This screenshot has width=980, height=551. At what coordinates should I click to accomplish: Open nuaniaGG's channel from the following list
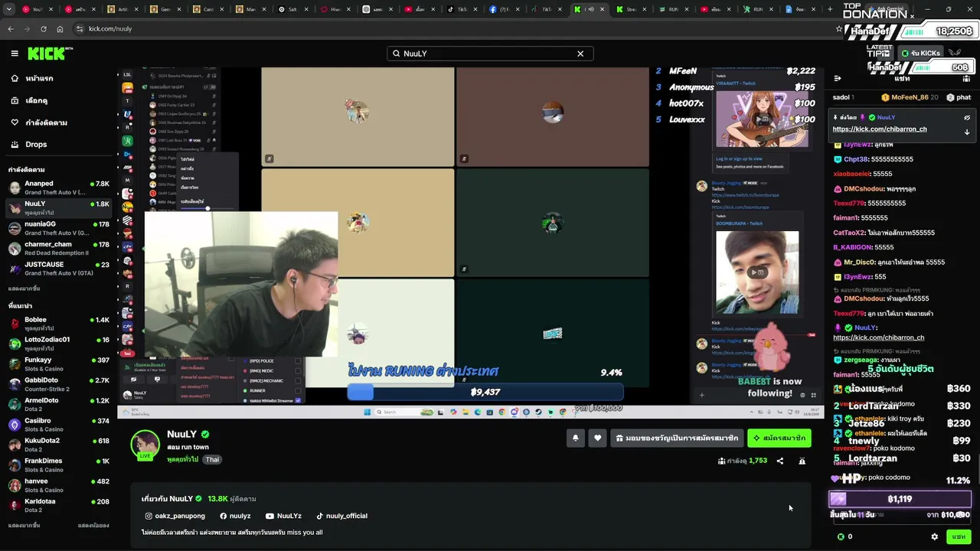coord(59,228)
